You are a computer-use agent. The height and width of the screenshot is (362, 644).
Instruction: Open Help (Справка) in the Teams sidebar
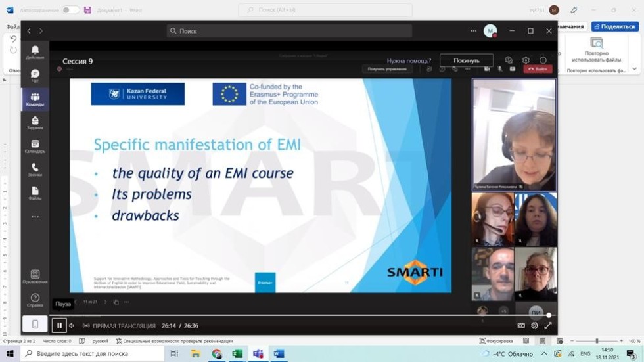tap(35, 300)
